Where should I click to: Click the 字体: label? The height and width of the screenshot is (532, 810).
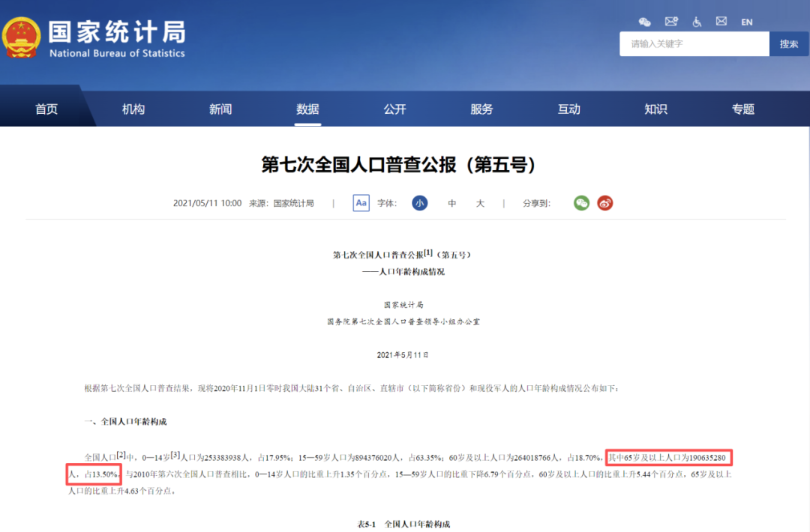[387, 203]
